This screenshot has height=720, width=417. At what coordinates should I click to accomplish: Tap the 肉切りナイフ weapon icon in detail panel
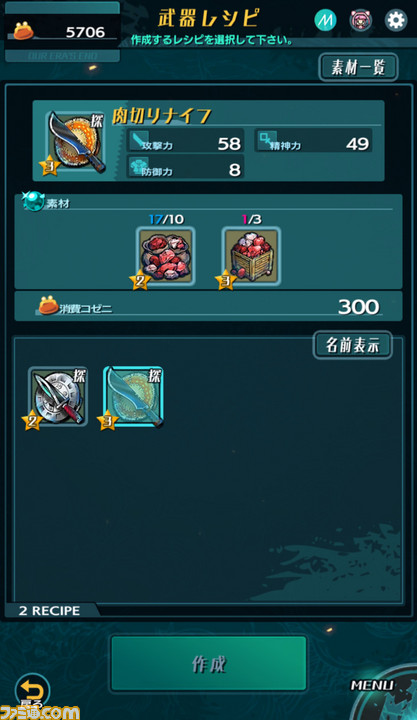(76, 142)
